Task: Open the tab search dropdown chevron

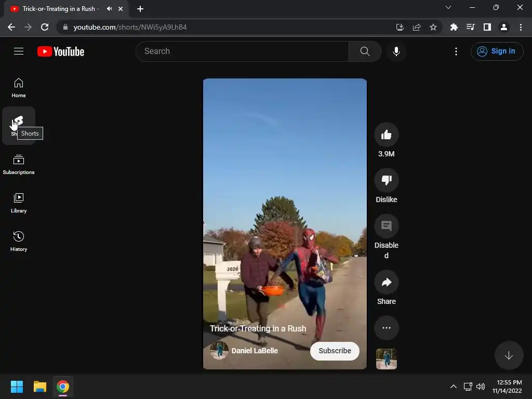Action: (448, 7)
